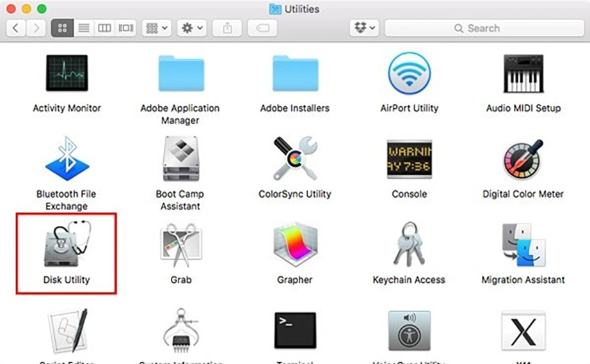Screen dimensions: 590x364
Task: Open ColorSync Utility icon
Action: tap(296, 158)
